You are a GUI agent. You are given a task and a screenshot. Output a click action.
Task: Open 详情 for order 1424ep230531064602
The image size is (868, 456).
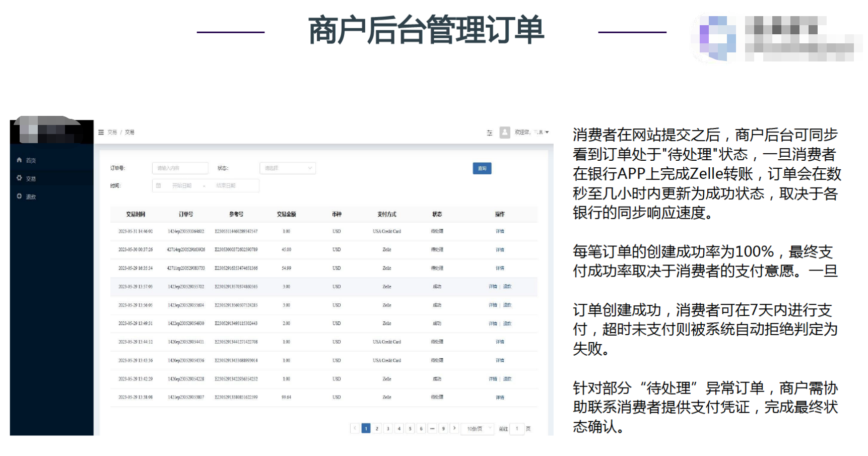pos(500,231)
